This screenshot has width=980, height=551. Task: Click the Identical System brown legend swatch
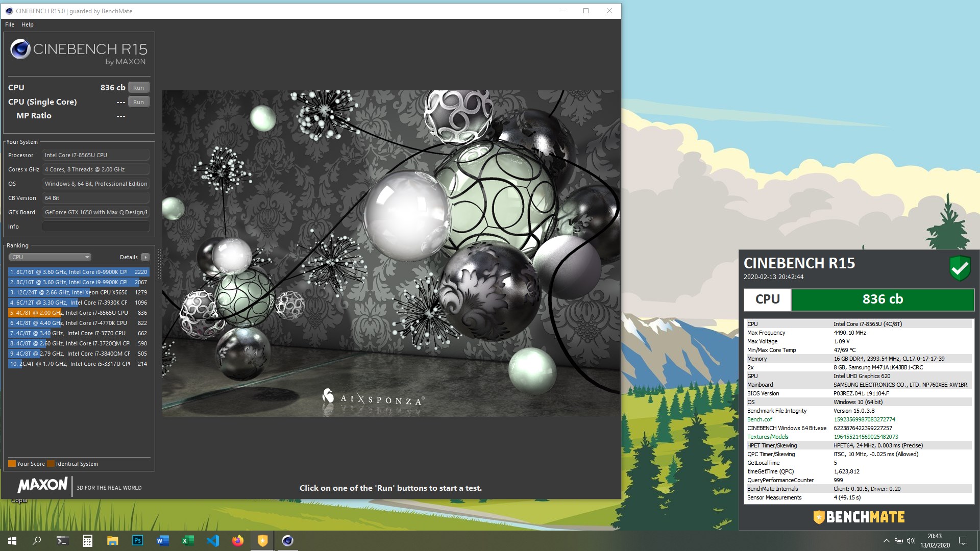(x=51, y=464)
